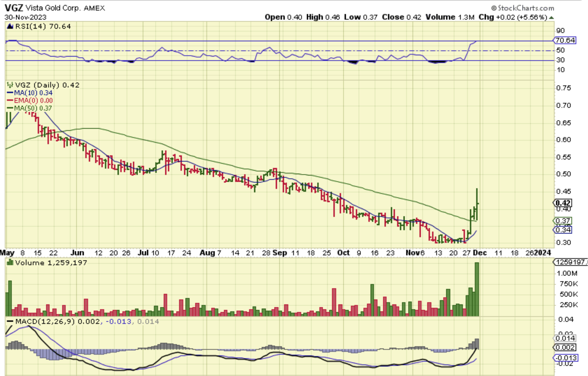588x376 pixels.
Task: Click the 0.42 current price label
Action: [x=563, y=203]
